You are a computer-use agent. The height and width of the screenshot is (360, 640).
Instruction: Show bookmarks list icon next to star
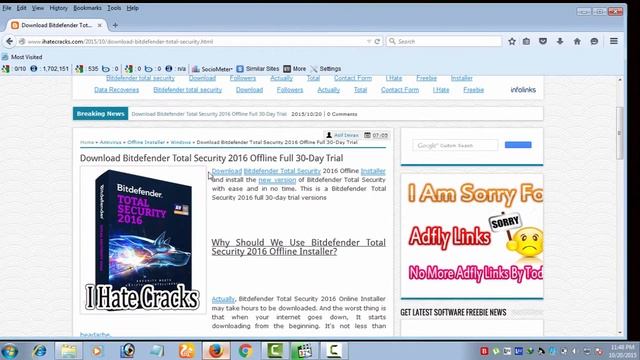pyautogui.click(x=527, y=41)
